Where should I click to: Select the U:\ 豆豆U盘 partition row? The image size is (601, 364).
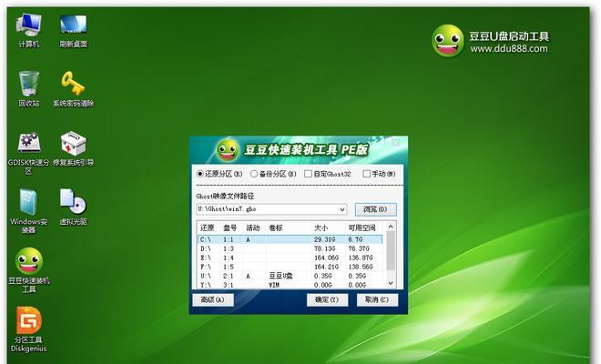(x=290, y=276)
